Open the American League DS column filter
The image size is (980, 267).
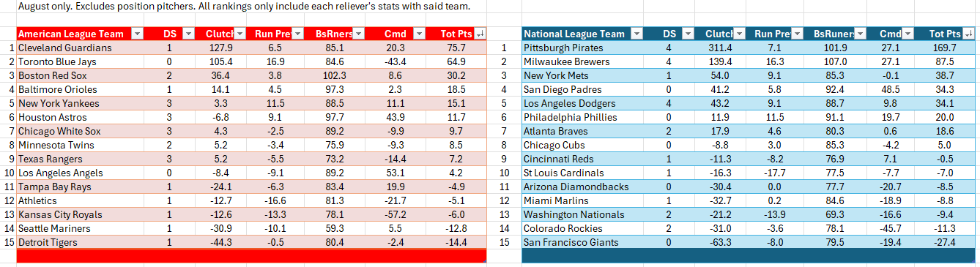click(188, 34)
